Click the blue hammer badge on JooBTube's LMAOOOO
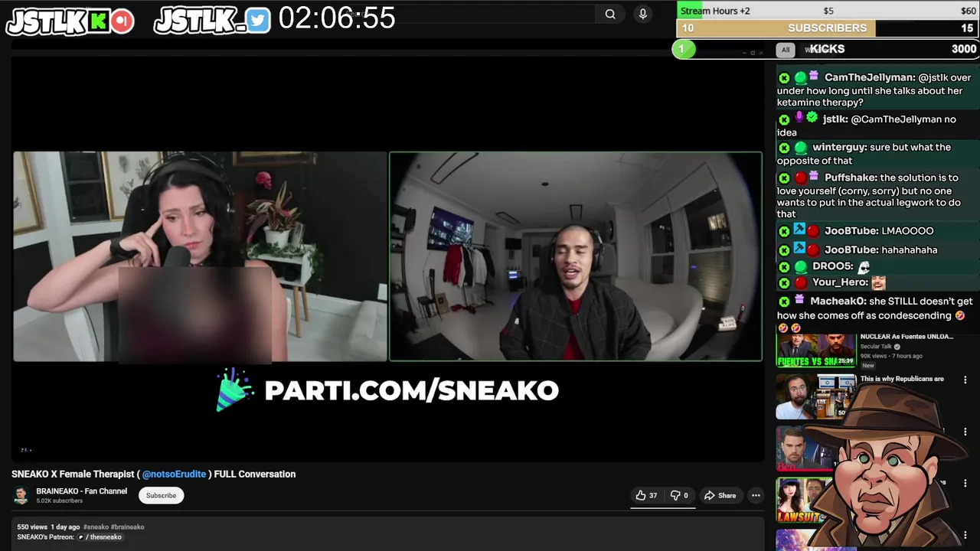This screenshot has height=551, width=980. [799, 230]
